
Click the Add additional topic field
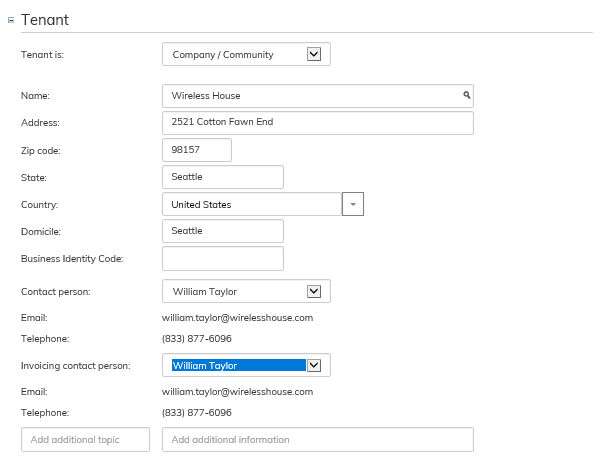[x=85, y=440]
